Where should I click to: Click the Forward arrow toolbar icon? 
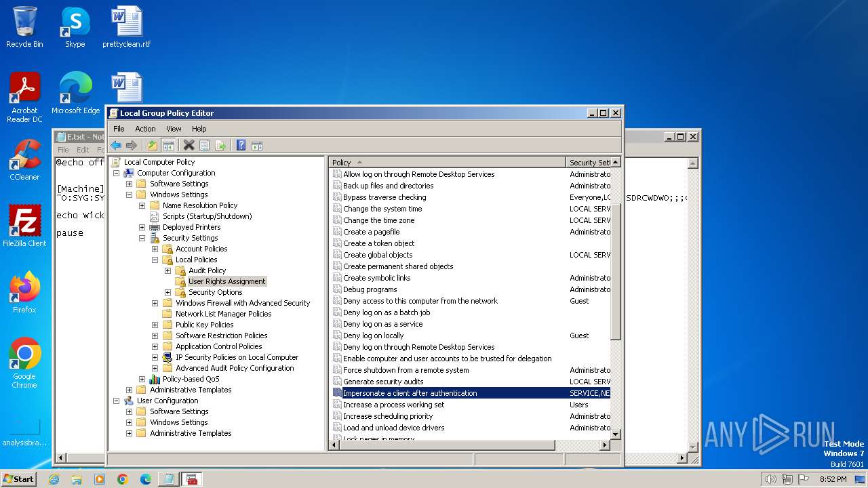coord(132,145)
